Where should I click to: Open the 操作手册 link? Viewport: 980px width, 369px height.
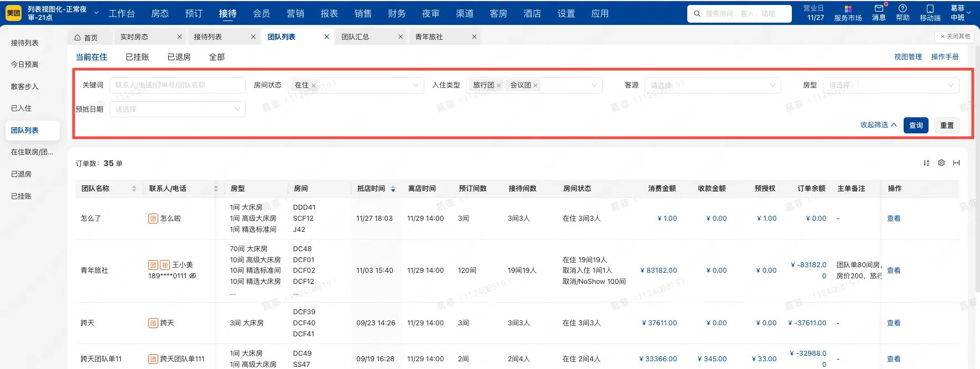click(x=945, y=57)
